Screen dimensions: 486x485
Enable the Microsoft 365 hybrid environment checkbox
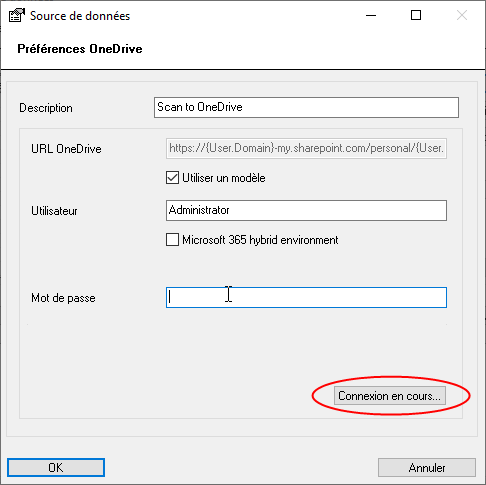coord(172,240)
